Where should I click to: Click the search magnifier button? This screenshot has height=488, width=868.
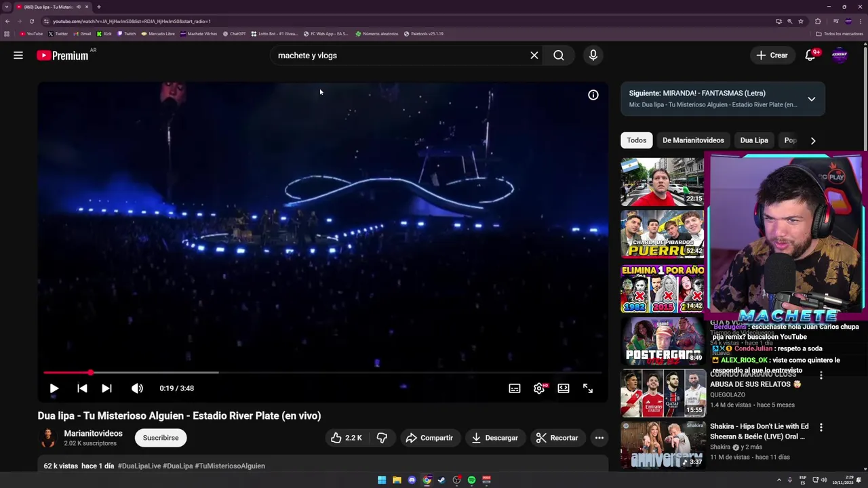(559, 56)
